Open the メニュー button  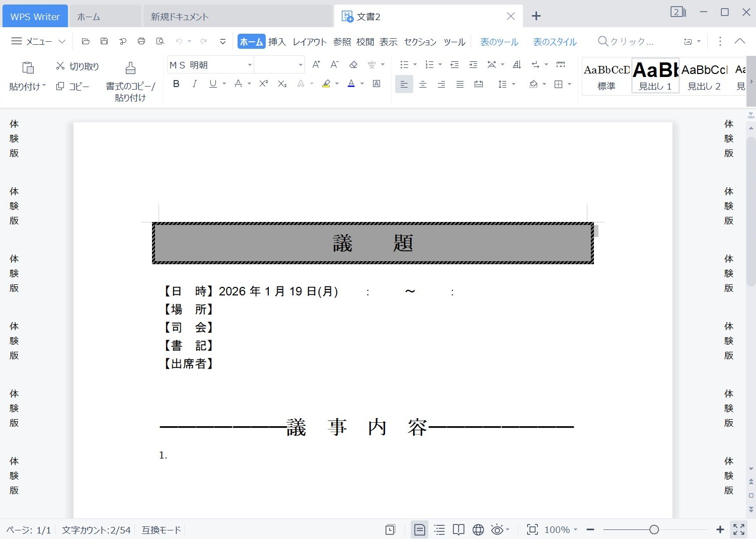tap(38, 41)
